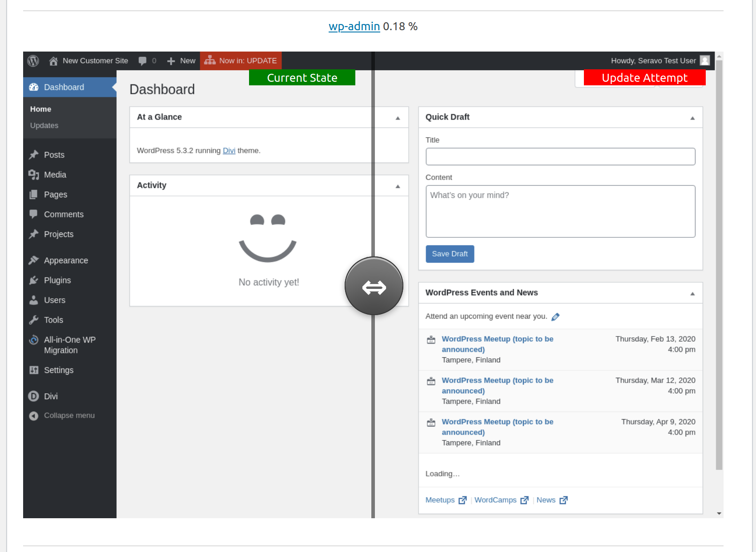This screenshot has height=552, width=756.
Task: Click the Posts pushpin icon
Action: coord(34,155)
